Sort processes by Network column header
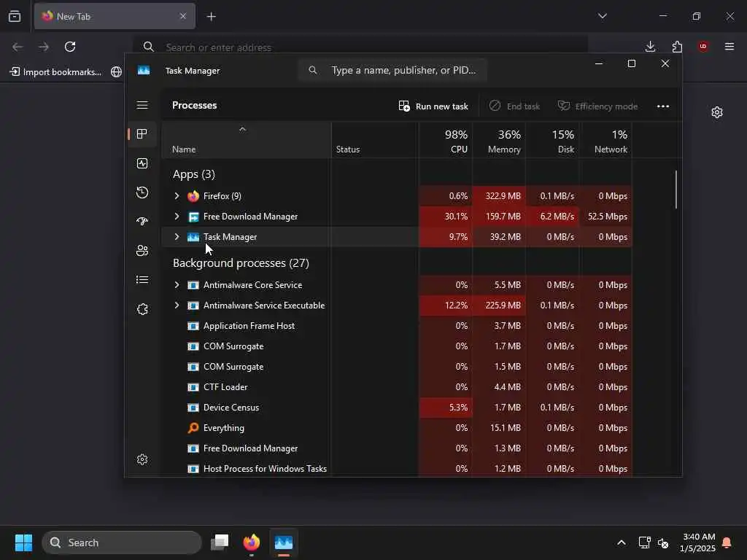Viewport: 747px width, 560px height. (x=606, y=141)
